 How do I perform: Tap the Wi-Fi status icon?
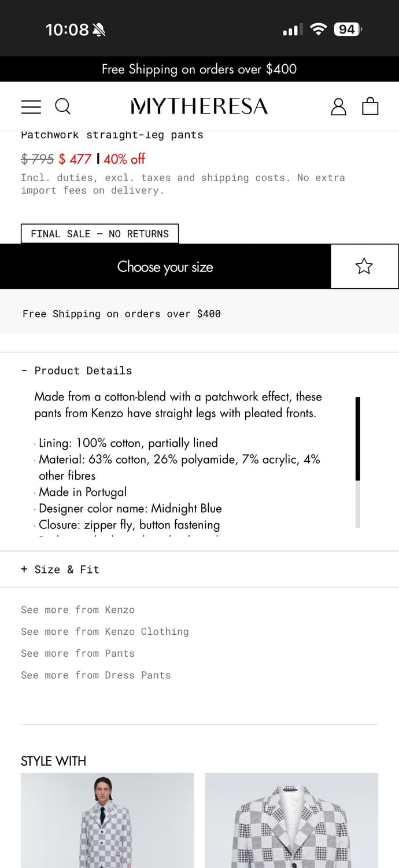[318, 29]
